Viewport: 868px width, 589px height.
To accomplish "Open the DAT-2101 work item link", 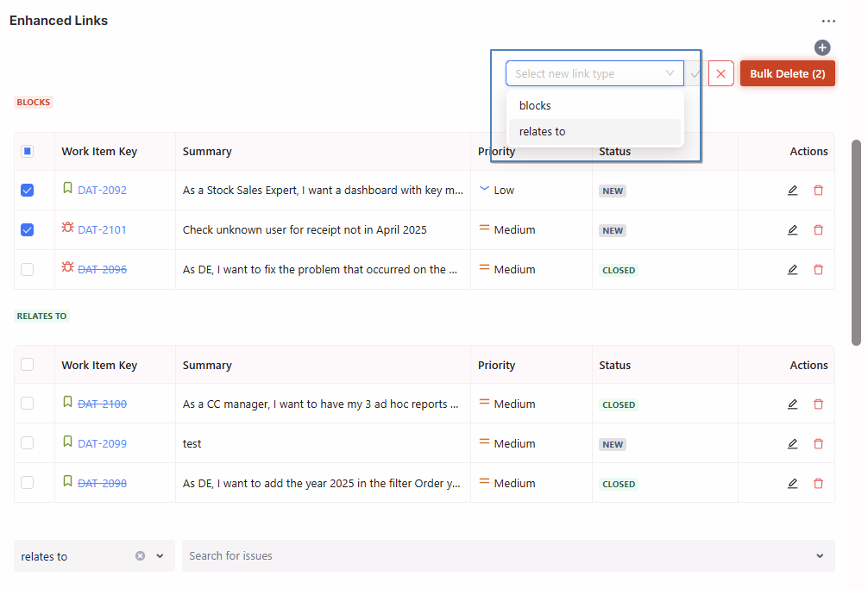I will pyautogui.click(x=102, y=230).
